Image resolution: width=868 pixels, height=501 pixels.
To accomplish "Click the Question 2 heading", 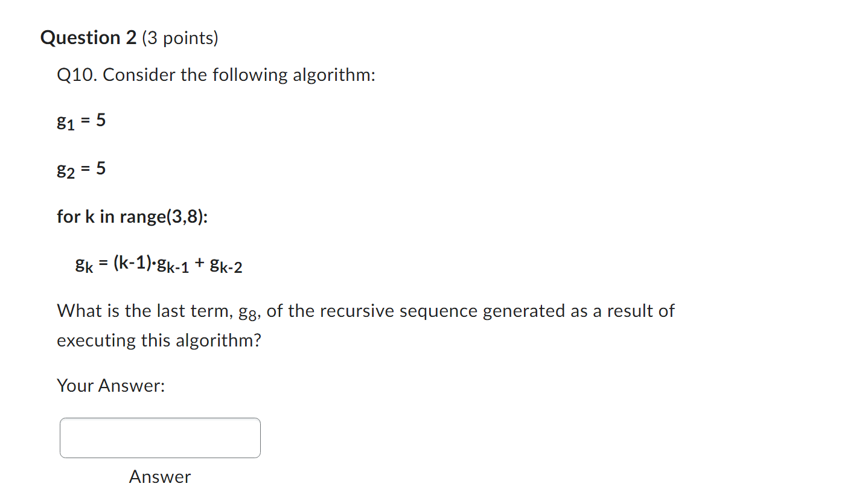I will pyautogui.click(x=88, y=37).
